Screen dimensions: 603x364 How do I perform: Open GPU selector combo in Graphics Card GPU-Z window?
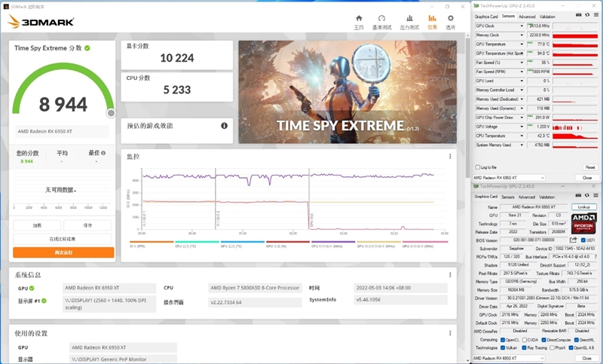point(509,358)
